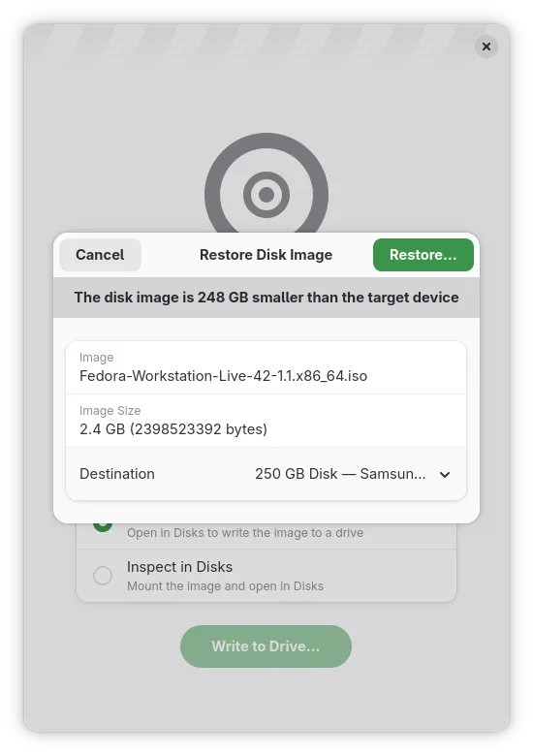
Task: Click the Image label above the filename
Action: [x=96, y=358]
